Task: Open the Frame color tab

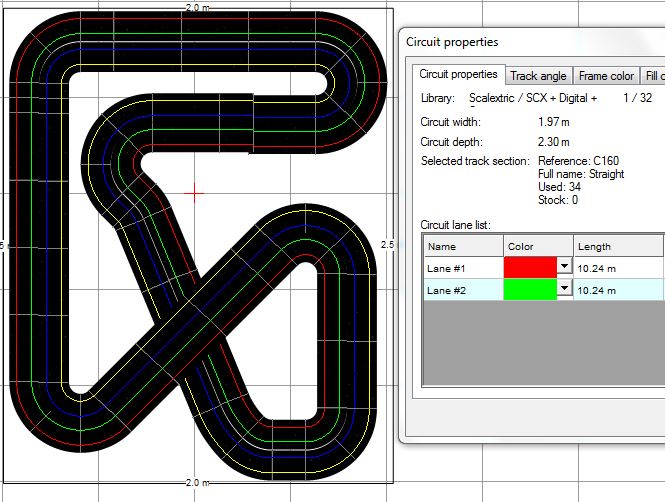Action: [606, 76]
